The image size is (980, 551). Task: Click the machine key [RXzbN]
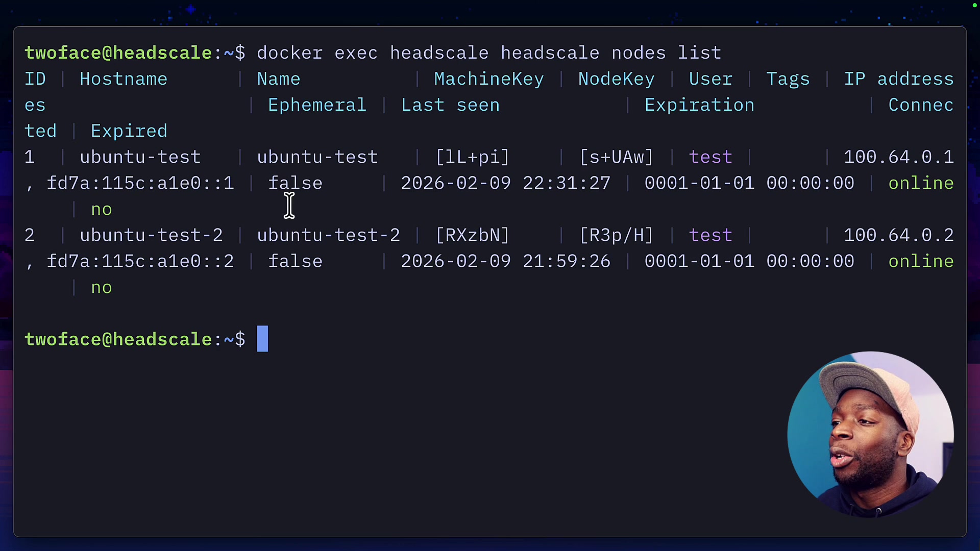tap(472, 235)
